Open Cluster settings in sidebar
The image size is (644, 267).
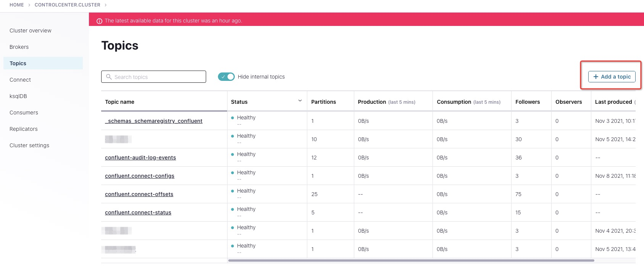[29, 145]
